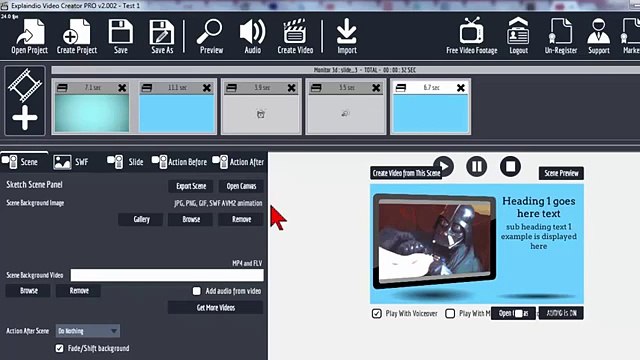Play the scene preview
640x360 pixels.
[x=444, y=166]
